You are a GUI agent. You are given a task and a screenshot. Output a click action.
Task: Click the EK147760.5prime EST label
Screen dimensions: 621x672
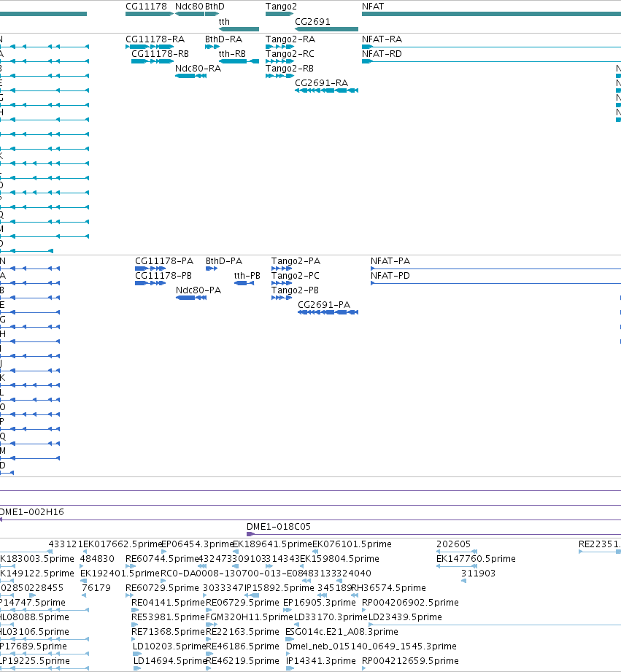[476, 559]
